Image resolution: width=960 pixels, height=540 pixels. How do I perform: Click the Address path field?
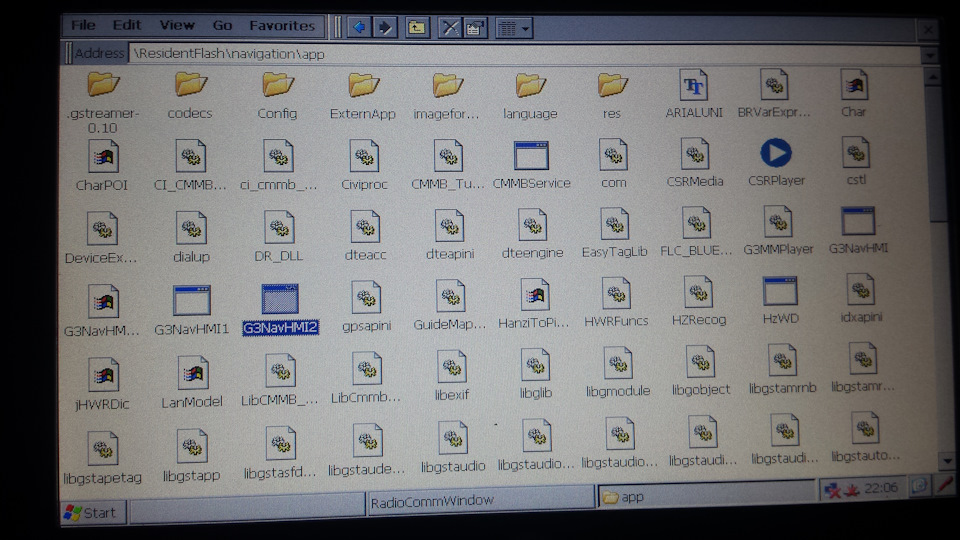[524, 54]
